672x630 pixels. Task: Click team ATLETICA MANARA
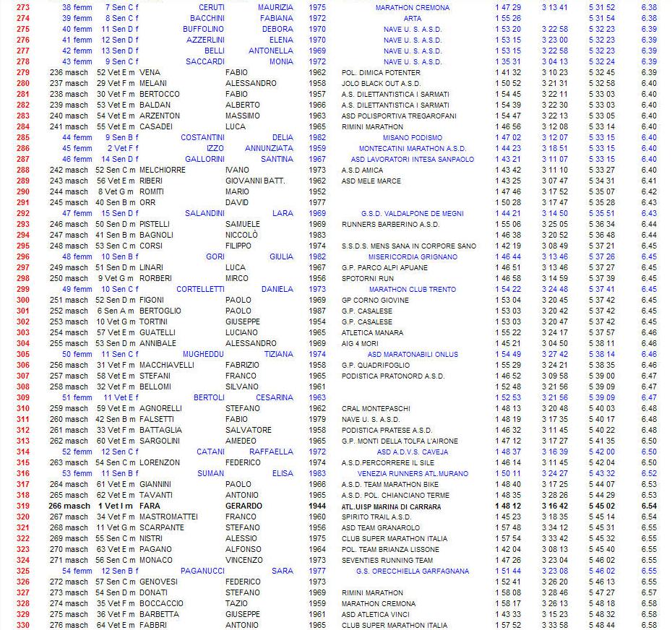(372, 333)
